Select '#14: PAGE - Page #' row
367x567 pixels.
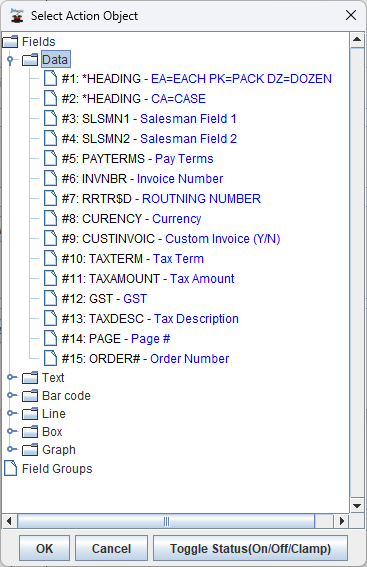(116, 338)
